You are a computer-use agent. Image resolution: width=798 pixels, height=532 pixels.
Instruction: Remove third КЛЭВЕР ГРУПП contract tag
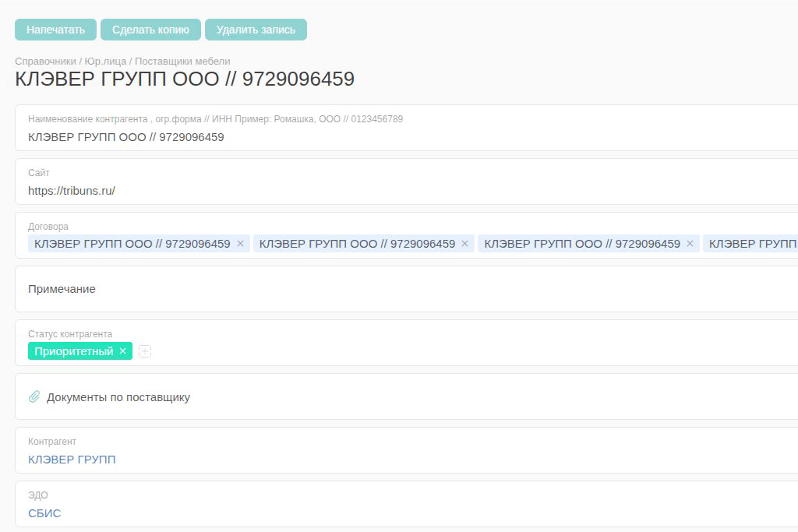(x=690, y=244)
